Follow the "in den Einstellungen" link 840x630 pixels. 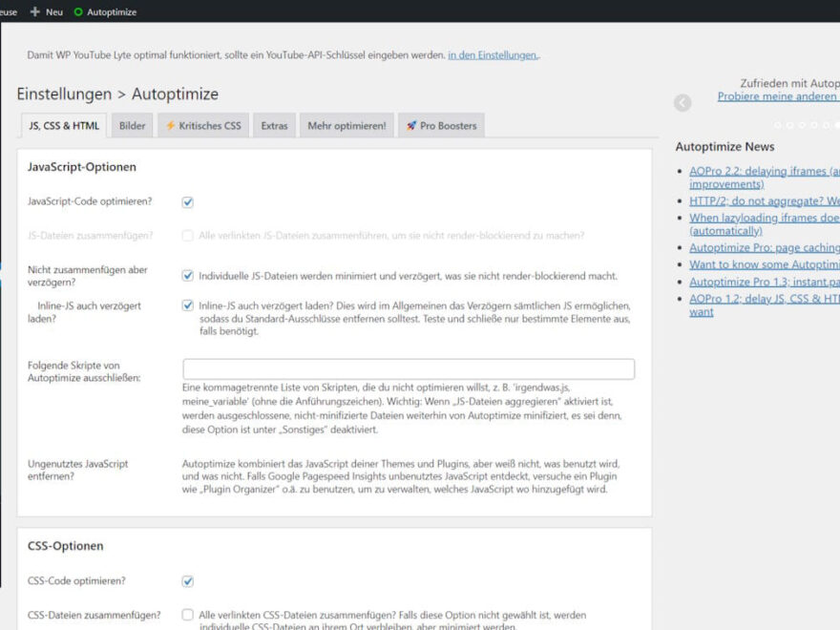(x=493, y=55)
